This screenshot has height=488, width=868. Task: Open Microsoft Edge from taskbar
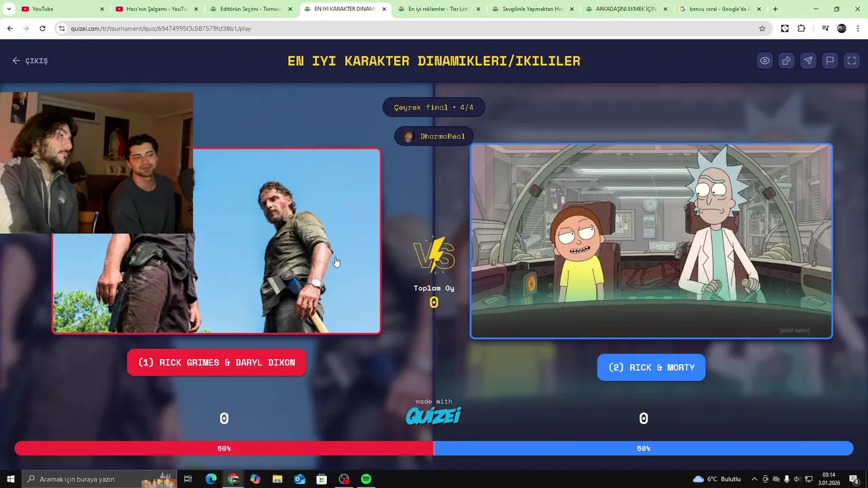211,479
